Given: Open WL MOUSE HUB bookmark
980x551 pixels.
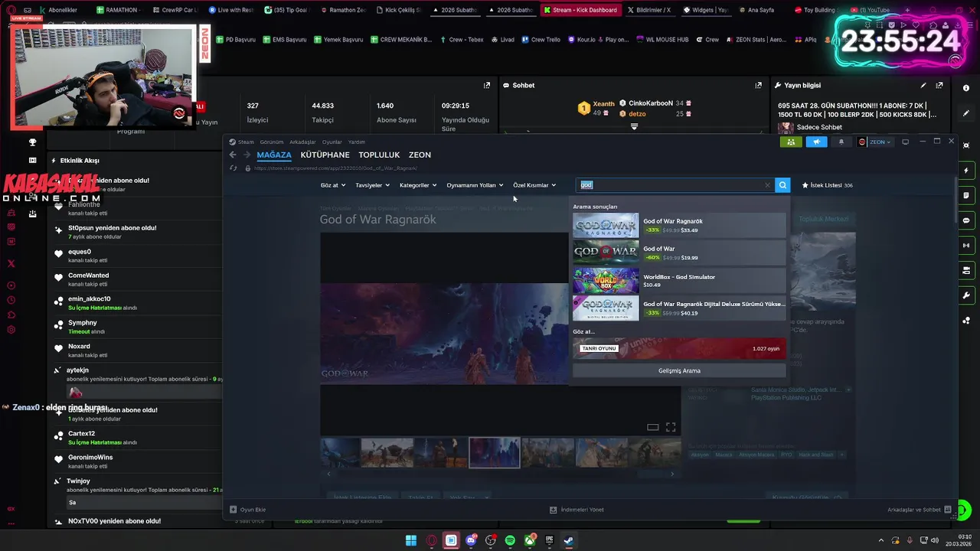Looking at the screenshot, I should (x=662, y=39).
